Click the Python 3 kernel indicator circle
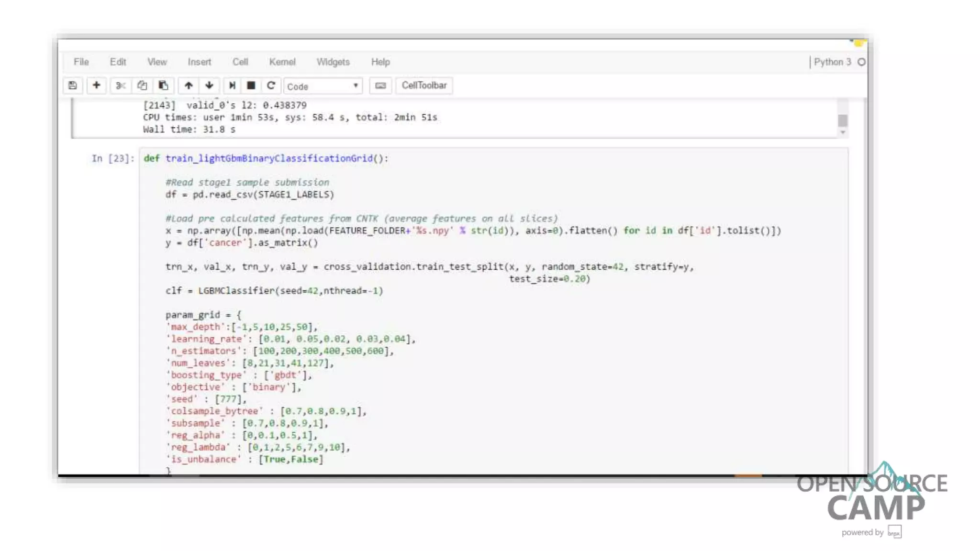 pos(861,62)
